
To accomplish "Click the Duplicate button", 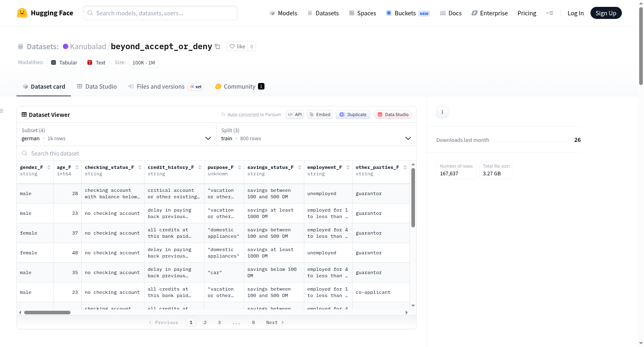I will pos(353,114).
